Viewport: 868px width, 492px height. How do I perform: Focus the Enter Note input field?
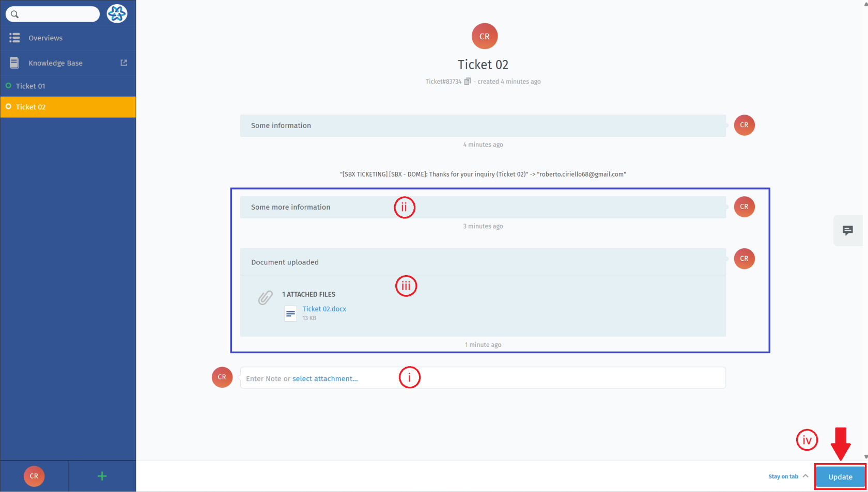coord(483,378)
